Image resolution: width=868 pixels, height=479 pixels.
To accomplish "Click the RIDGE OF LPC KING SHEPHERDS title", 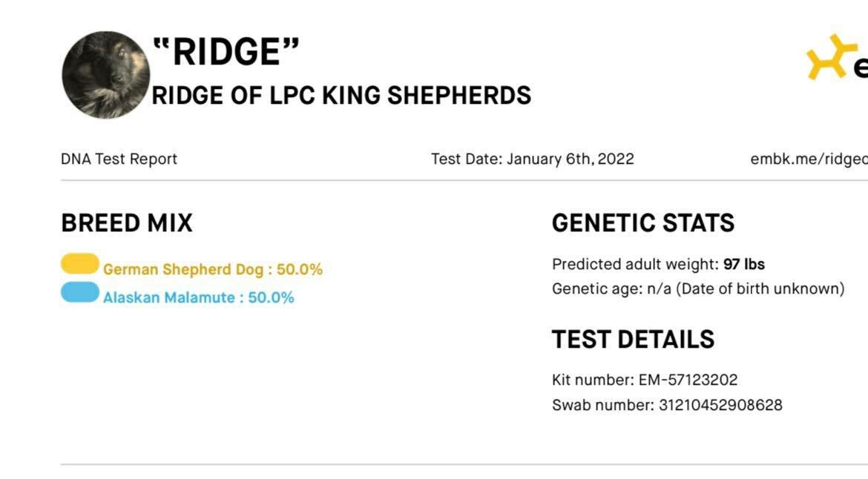I will click(x=341, y=95).
